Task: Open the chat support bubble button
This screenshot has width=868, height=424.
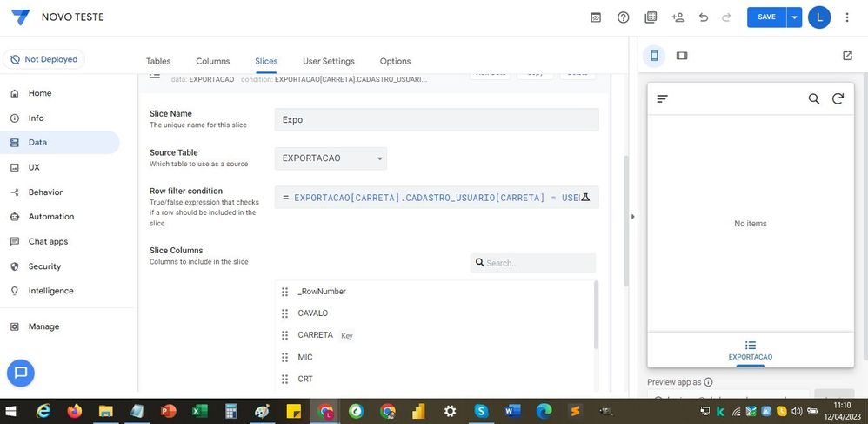Action: click(x=21, y=373)
